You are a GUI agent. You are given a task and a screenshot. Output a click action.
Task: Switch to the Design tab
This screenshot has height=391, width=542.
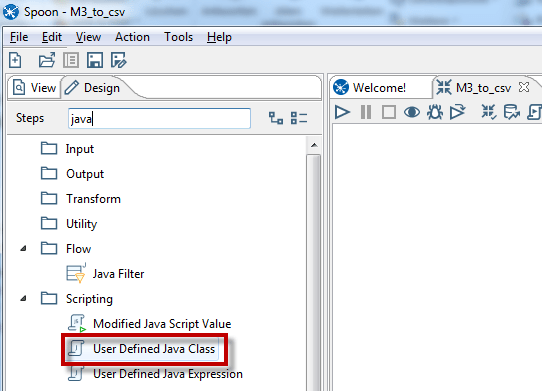(93, 88)
